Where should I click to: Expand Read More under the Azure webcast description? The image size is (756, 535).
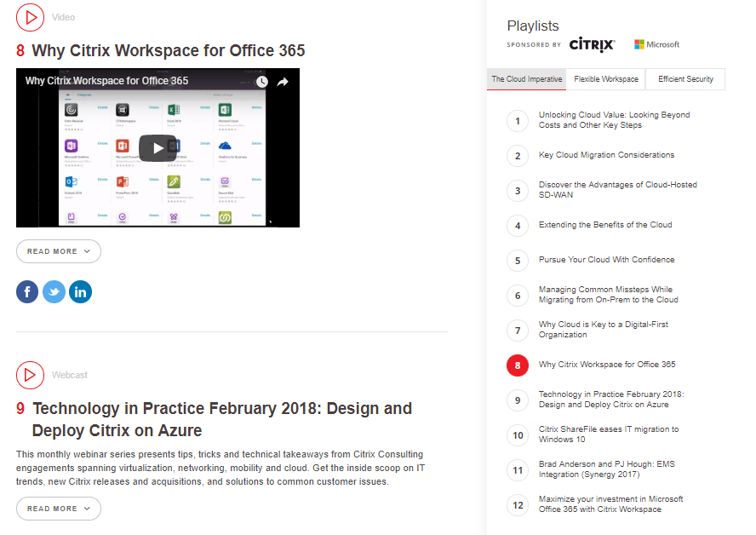(59, 509)
